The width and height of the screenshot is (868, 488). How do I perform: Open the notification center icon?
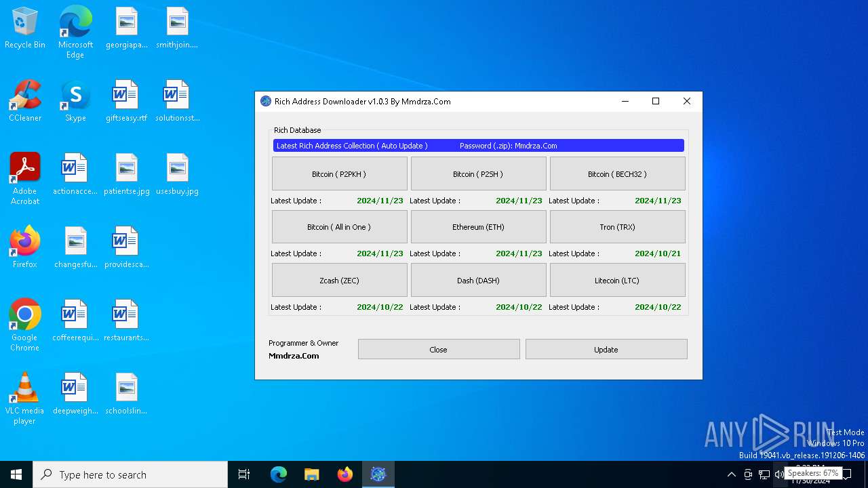click(847, 474)
